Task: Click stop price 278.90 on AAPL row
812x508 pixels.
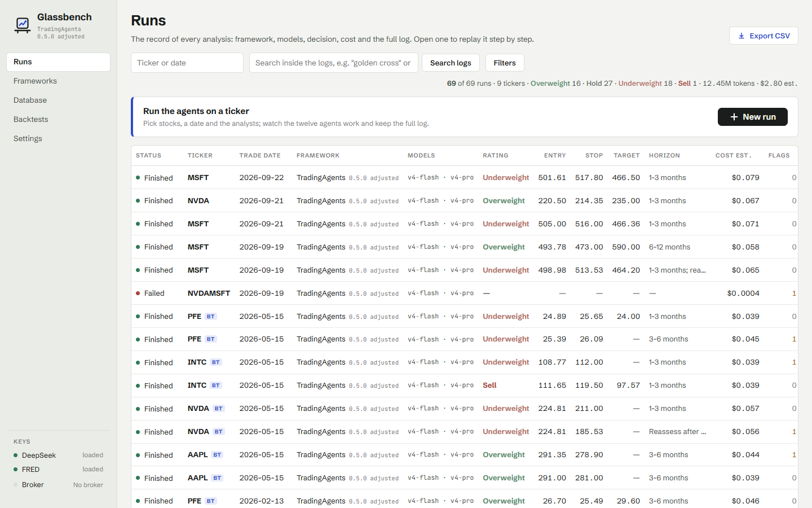Action: (x=589, y=455)
